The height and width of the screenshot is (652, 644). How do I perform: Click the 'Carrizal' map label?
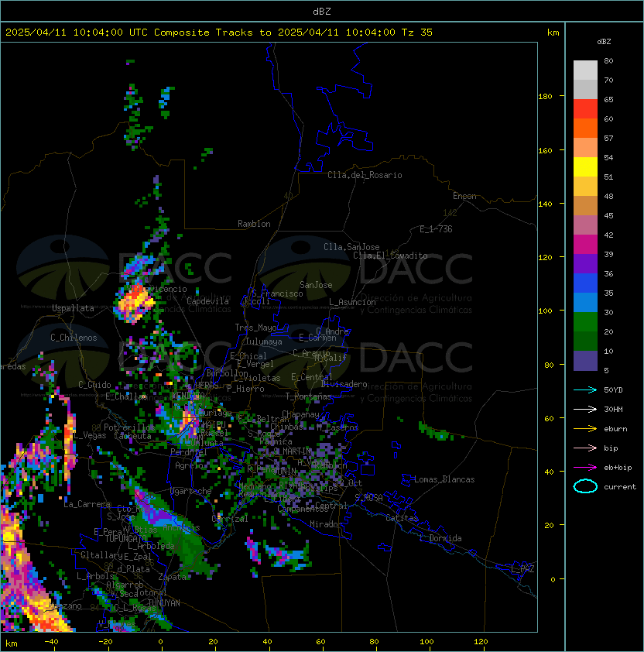[x=230, y=519]
